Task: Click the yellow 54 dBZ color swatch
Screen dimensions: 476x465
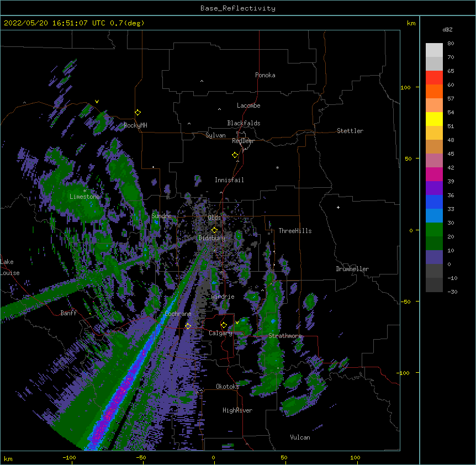Action: pyautogui.click(x=434, y=119)
